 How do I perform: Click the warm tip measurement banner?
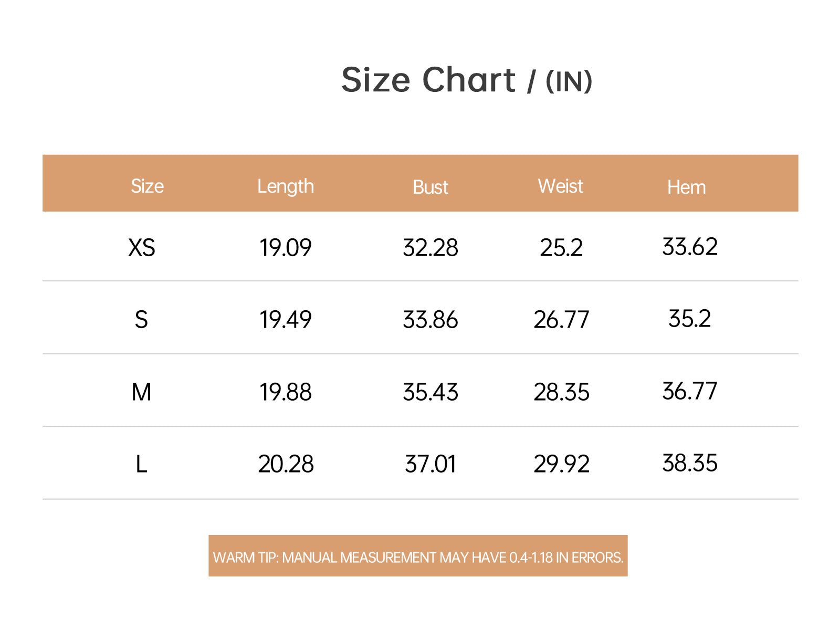pyautogui.click(x=418, y=556)
